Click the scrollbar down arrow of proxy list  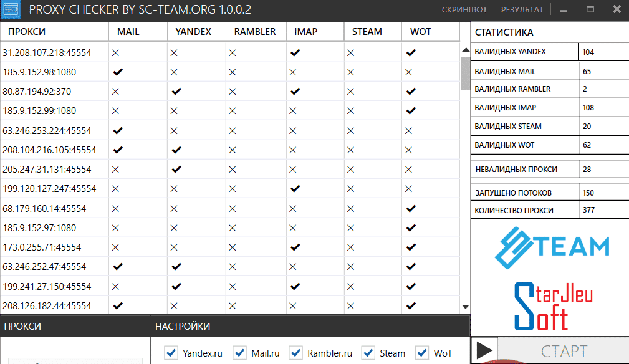click(465, 307)
